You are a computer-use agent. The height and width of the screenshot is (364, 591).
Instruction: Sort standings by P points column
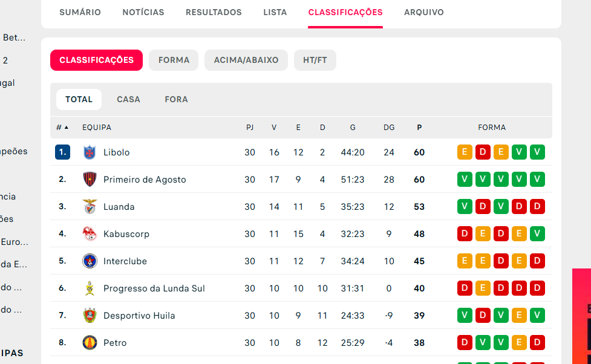419,128
